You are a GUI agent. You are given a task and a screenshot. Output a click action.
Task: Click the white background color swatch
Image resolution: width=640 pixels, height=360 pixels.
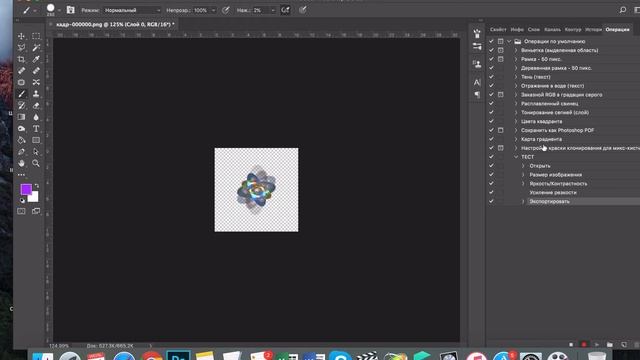[x=34, y=198]
